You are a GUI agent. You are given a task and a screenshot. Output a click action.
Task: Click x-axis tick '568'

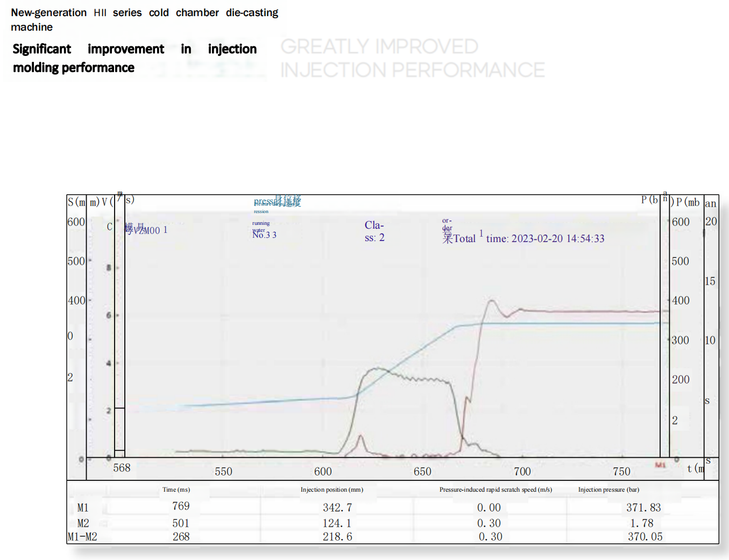122,467
